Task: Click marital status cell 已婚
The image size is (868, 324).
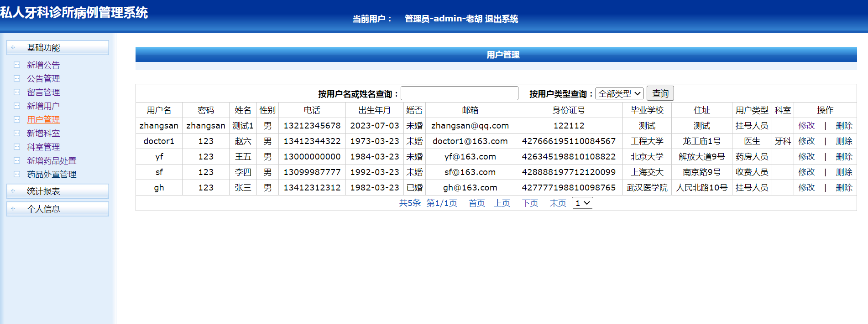Action: click(x=414, y=187)
